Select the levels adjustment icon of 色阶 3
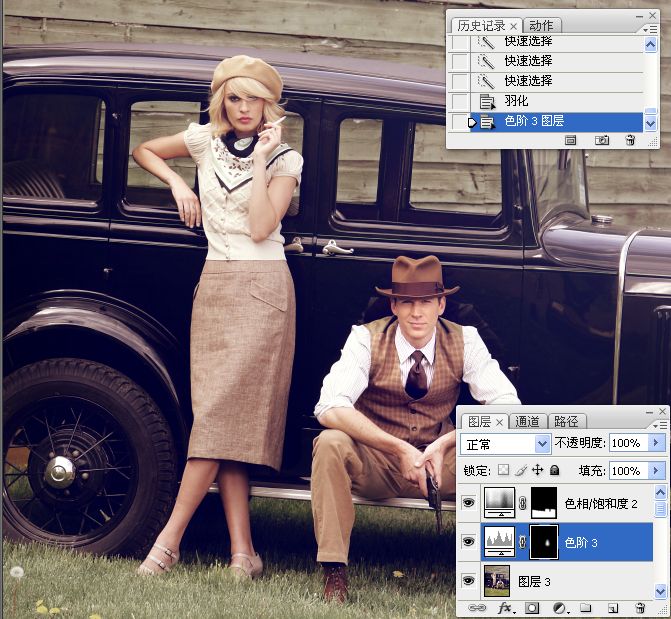This screenshot has height=619, width=671. pyautogui.click(x=499, y=542)
